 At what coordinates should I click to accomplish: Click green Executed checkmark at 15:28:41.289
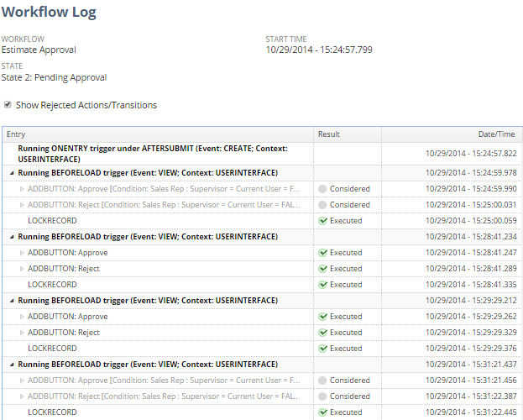(x=322, y=269)
